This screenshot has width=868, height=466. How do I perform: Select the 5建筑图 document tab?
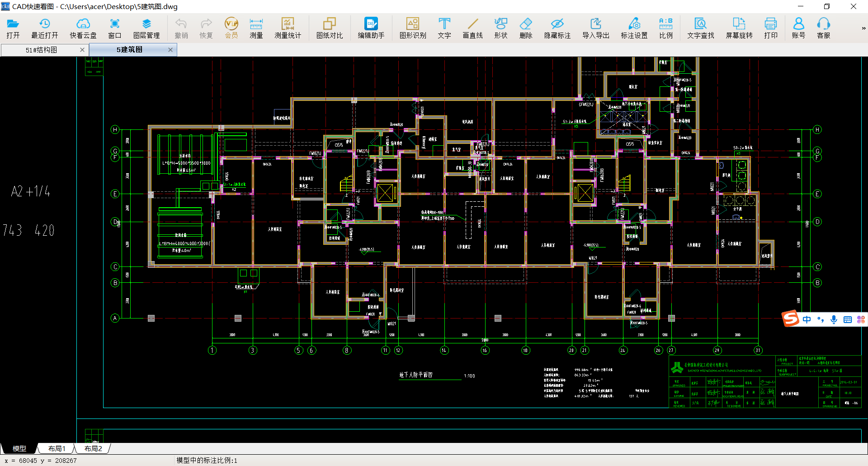click(129, 50)
